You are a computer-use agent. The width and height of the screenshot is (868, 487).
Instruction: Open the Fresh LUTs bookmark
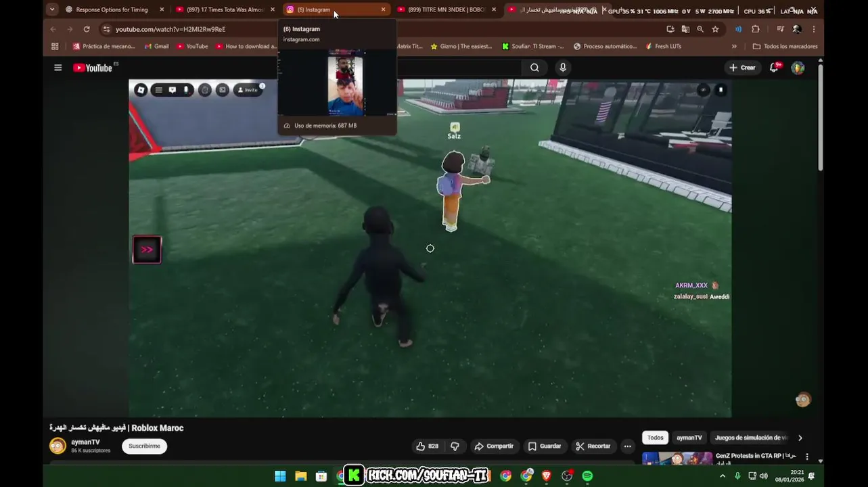tap(663, 47)
